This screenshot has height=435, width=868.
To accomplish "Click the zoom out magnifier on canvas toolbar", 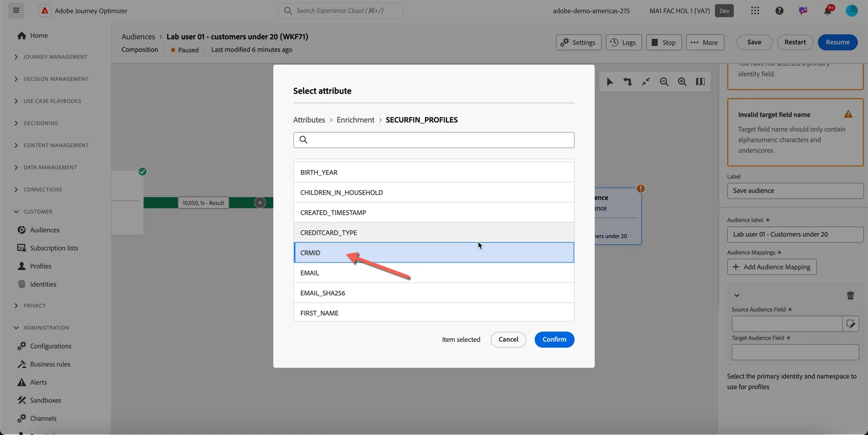I will point(664,82).
